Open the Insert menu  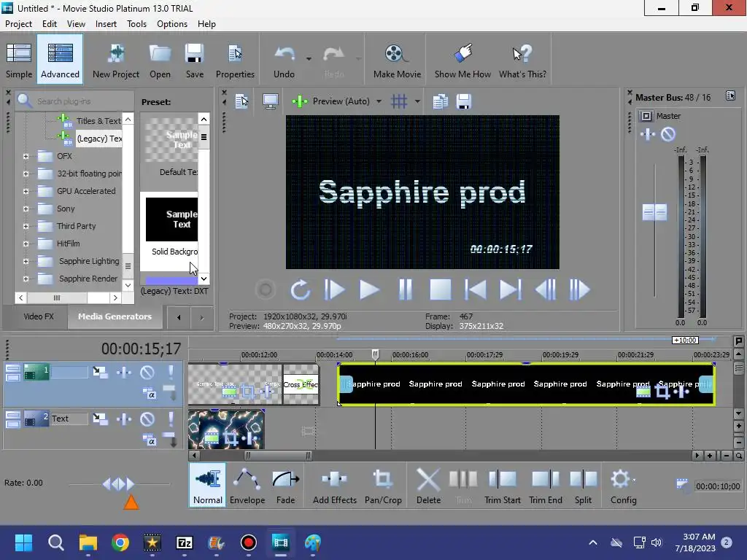(x=106, y=24)
